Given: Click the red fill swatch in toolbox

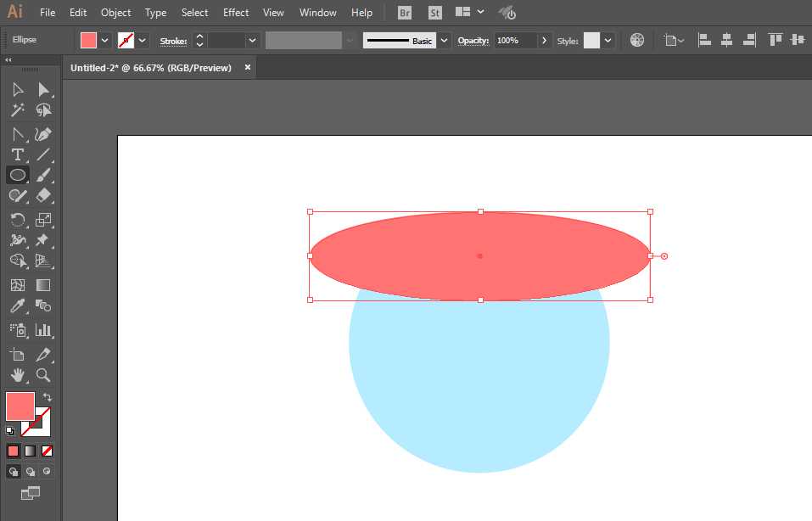Looking at the screenshot, I should 20,406.
